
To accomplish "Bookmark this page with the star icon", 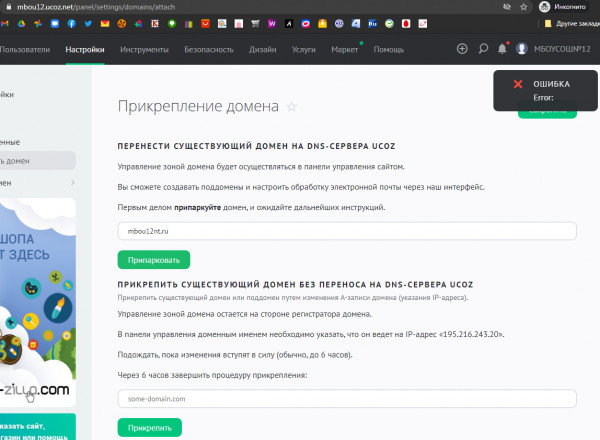I will (x=523, y=7).
